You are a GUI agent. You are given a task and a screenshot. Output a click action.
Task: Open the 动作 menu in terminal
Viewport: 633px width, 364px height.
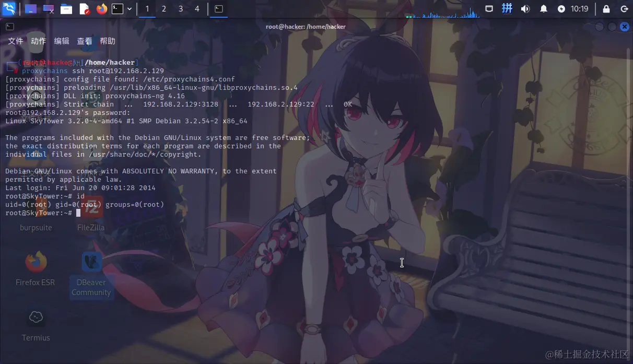pos(39,41)
